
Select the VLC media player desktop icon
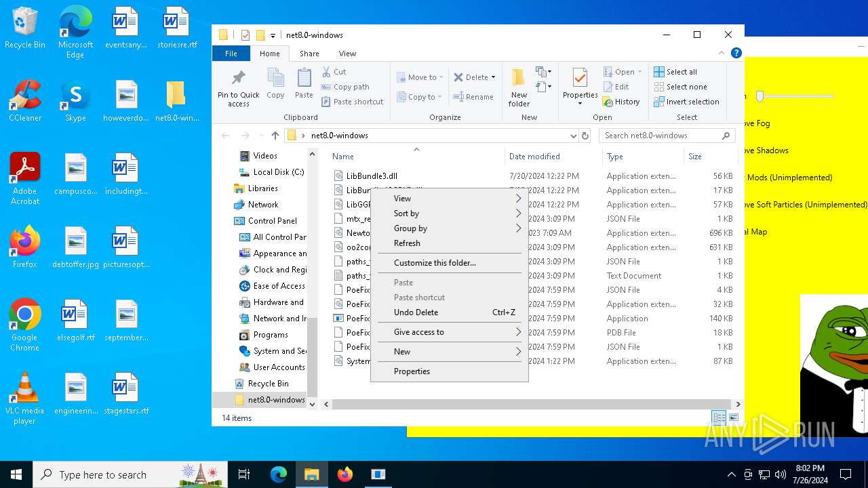pos(24,399)
